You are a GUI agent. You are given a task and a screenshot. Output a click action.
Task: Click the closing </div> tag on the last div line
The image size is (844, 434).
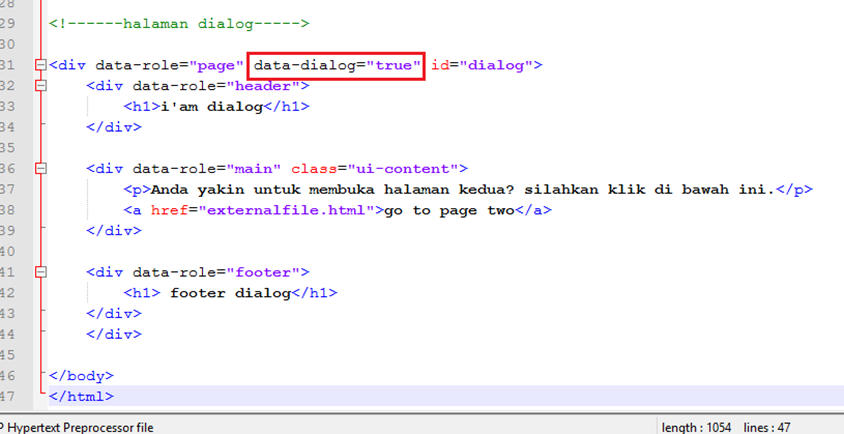click(x=114, y=334)
